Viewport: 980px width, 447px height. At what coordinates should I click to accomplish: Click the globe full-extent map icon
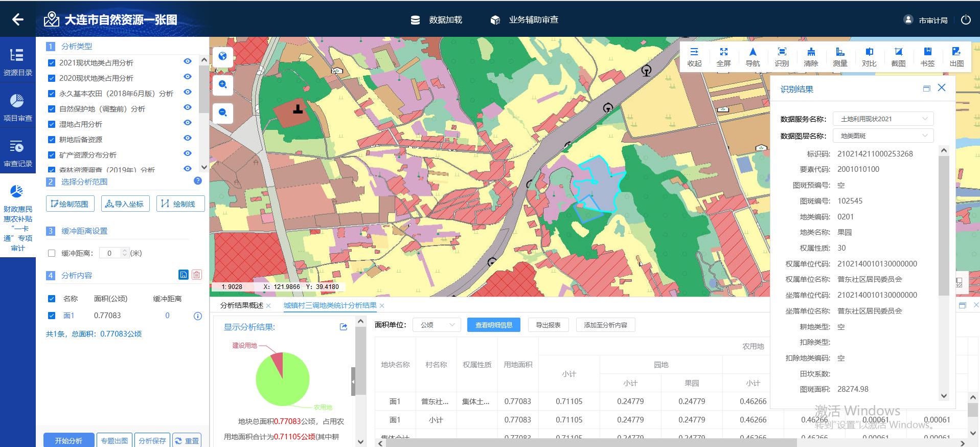click(223, 56)
